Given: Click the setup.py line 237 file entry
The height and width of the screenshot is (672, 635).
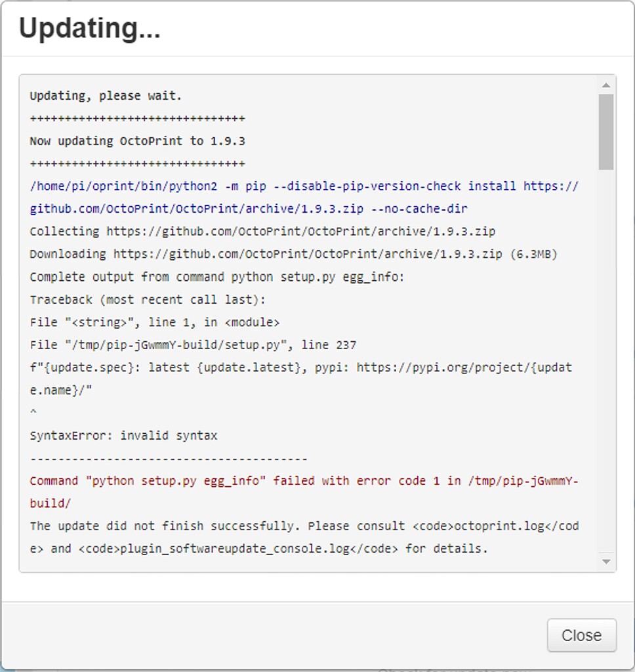Looking at the screenshot, I should pos(193,345).
